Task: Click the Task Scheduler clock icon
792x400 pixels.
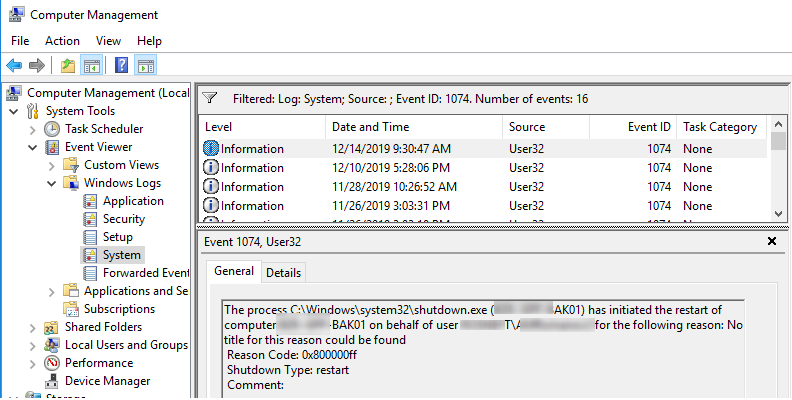Action: click(x=52, y=129)
